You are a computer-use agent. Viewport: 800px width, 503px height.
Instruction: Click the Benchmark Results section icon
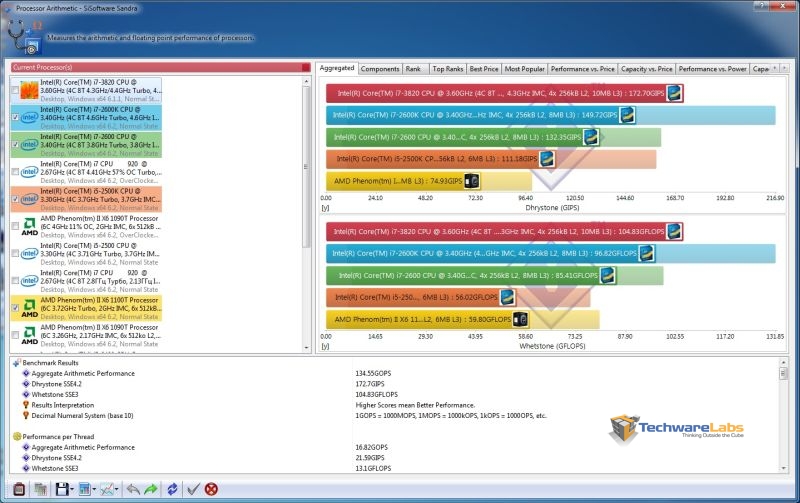pos(16,363)
